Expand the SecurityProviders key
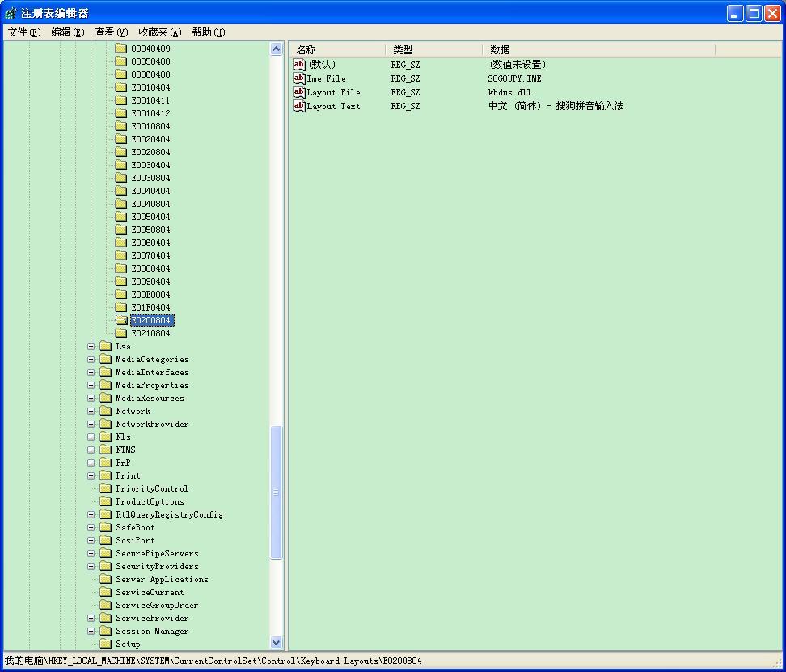Image resolution: width=786 pixels, height=672 pixels. point(90,566)
